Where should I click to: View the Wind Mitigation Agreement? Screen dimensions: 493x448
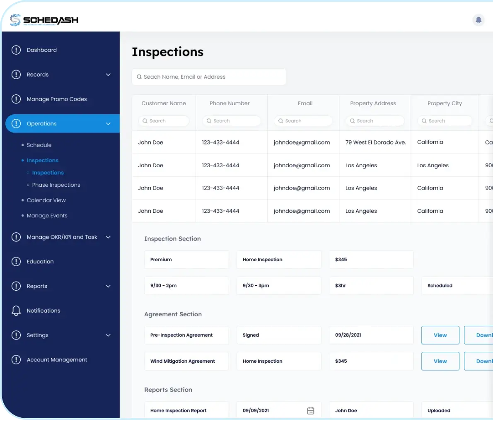(x=440, y=361)
